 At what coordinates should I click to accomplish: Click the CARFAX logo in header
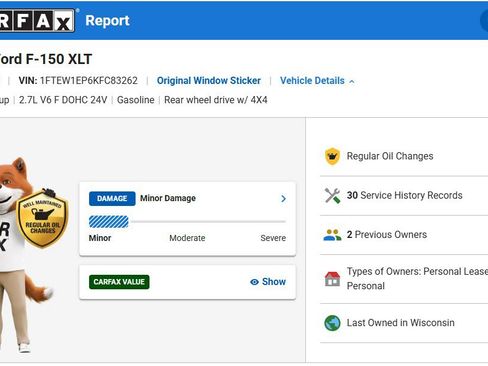pos(37,20)
